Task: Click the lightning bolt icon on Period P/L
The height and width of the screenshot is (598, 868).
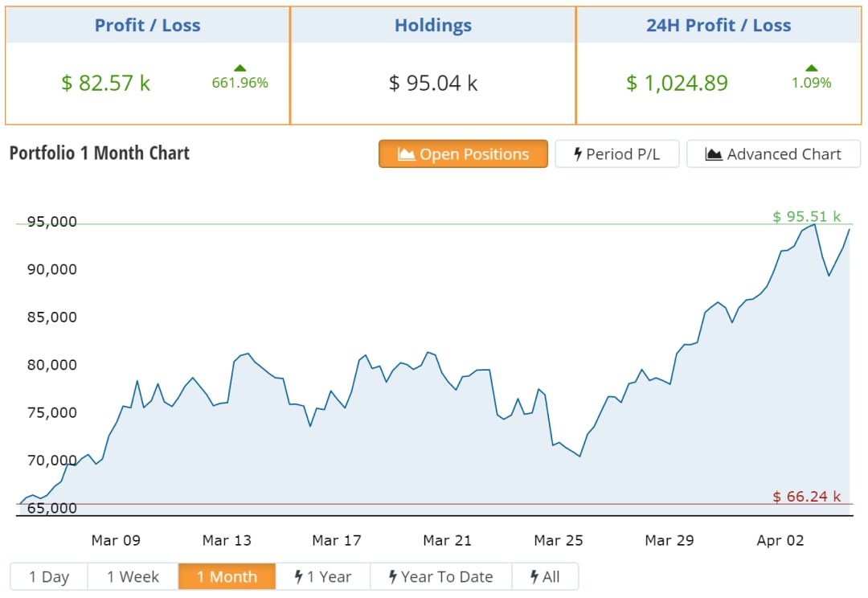Action: point(577,154)
